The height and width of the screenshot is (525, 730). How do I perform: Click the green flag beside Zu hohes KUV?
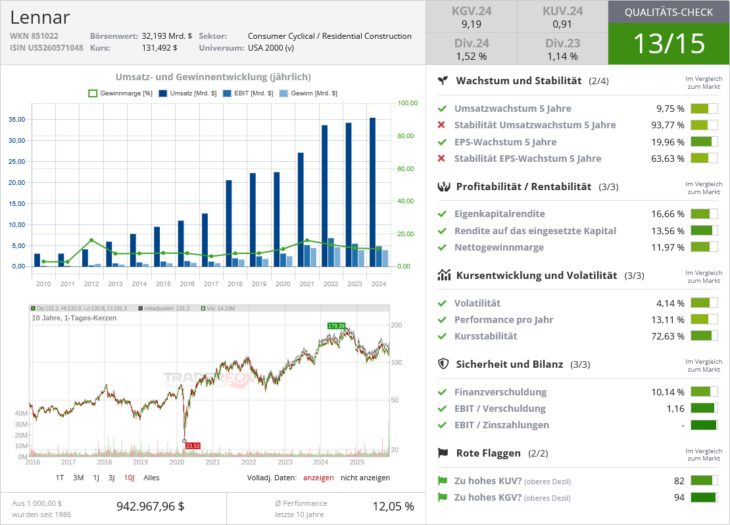pyautogui.click(x=442, y=481)
